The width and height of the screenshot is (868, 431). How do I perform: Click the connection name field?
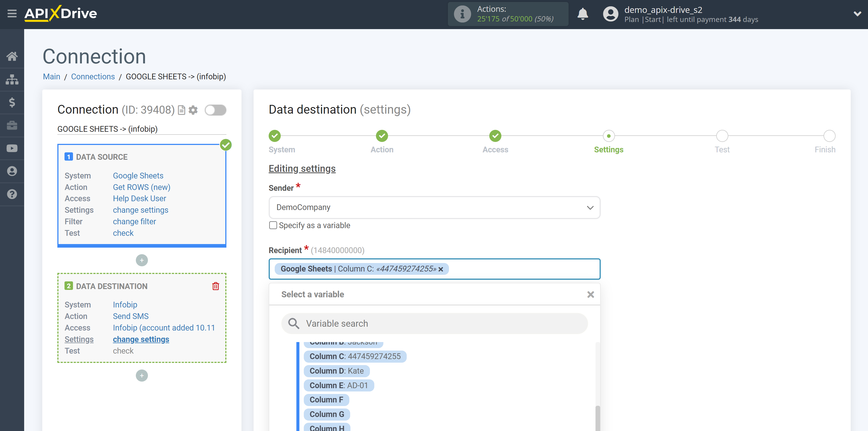point(142,129)
